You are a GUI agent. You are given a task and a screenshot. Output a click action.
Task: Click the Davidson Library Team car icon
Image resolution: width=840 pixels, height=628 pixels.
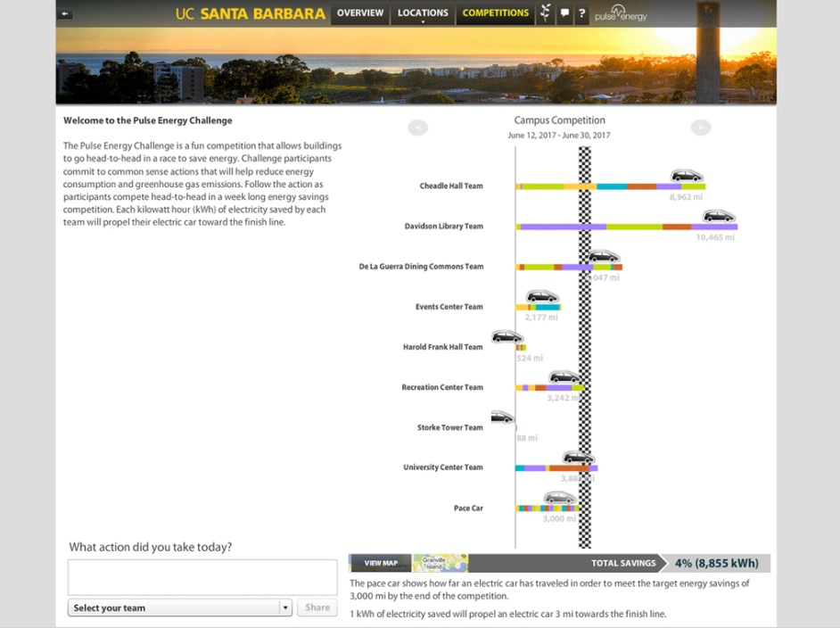pos(719,216)
